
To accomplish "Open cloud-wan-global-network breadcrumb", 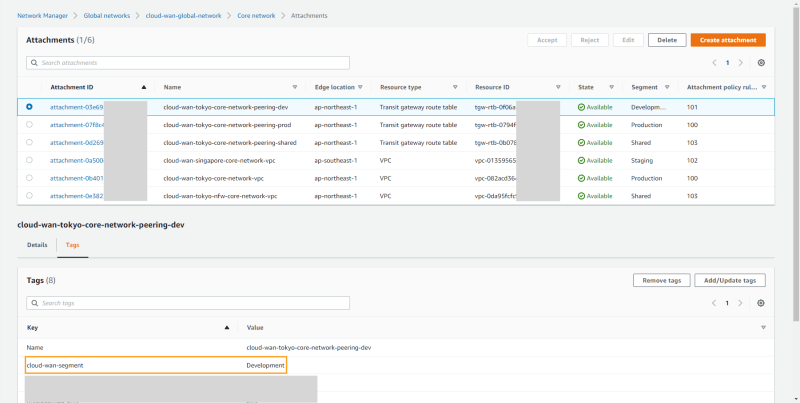I will [183, 16].
